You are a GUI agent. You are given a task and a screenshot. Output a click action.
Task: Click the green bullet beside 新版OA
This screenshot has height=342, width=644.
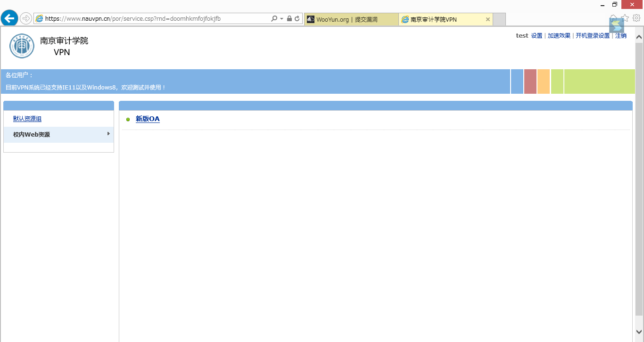128,120
